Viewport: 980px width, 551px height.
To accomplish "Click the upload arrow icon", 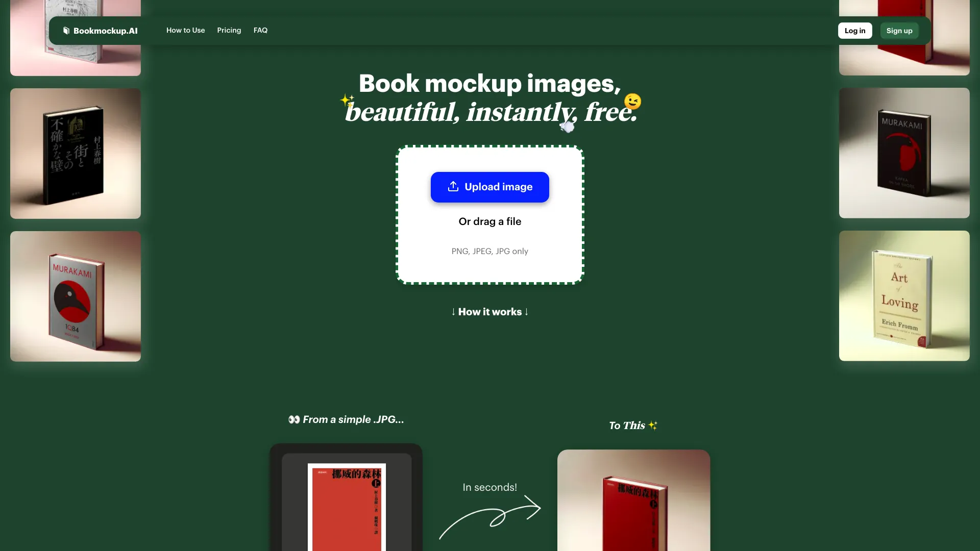I will coord(452,187).
